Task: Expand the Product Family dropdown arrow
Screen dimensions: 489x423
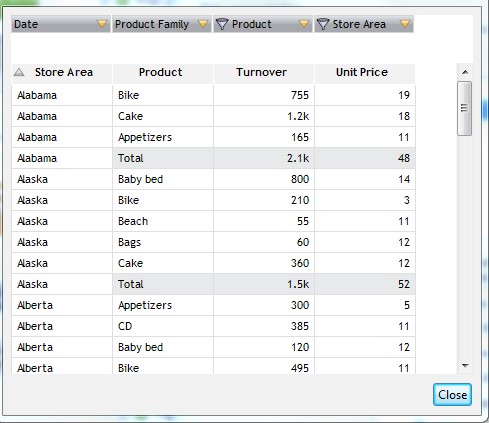Action: [203, 24]
